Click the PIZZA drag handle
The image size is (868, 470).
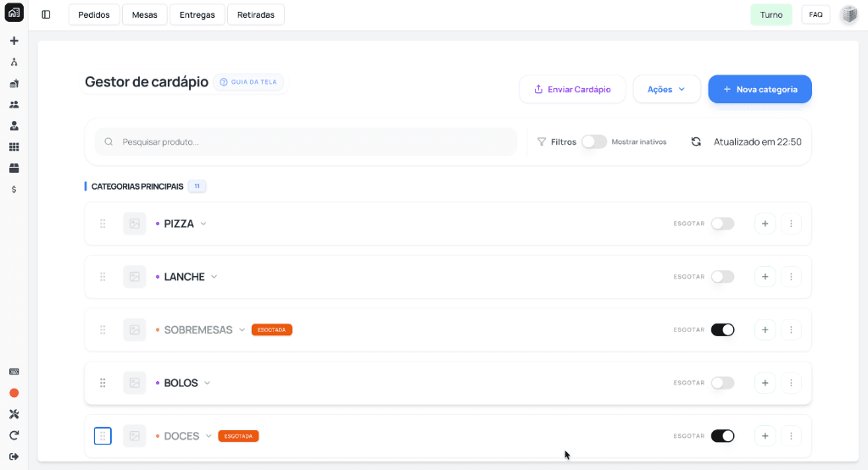click(x=103, y=224)
